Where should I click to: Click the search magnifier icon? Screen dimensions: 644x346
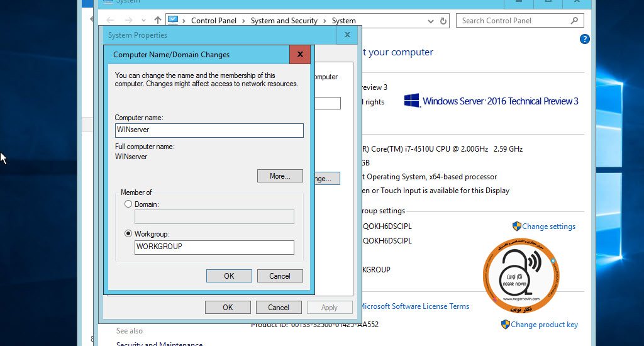(574, 20)
